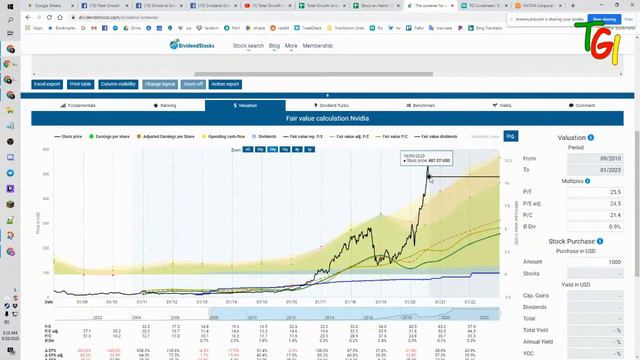Switch to the Comment tab
640x360 pixels.
[x=582, y=105]
